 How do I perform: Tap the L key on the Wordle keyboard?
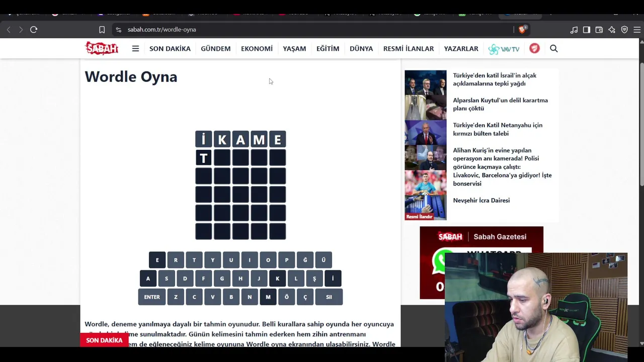[296, 279]
